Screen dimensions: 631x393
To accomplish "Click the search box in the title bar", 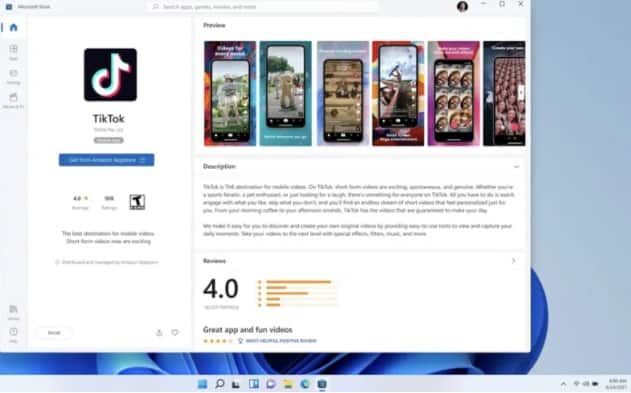I will 264,7.
